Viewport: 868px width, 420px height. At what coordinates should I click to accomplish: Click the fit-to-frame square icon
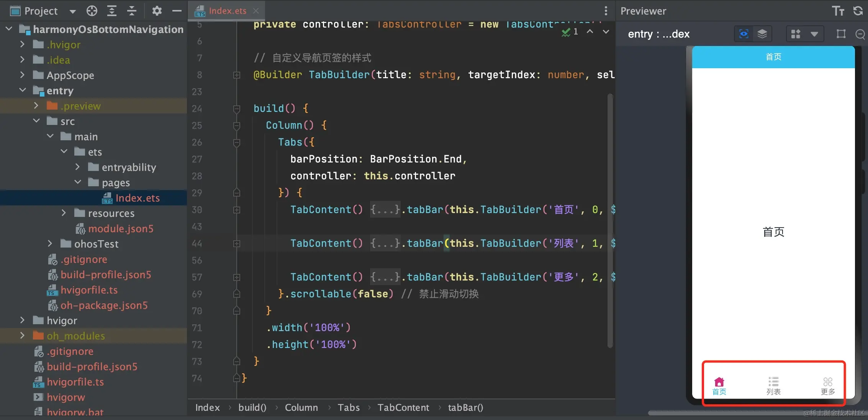pos(841,34)
